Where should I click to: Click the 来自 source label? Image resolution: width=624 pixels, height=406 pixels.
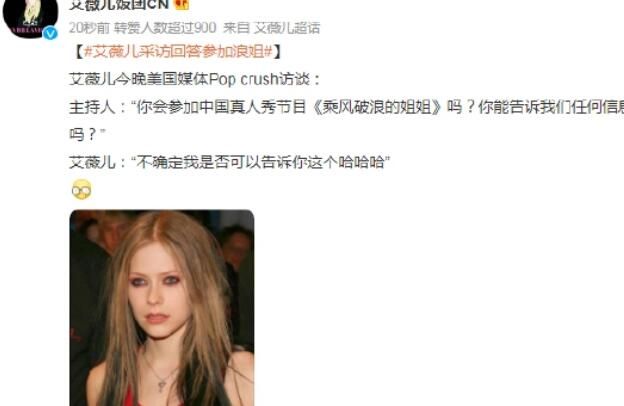coord(236,28)
